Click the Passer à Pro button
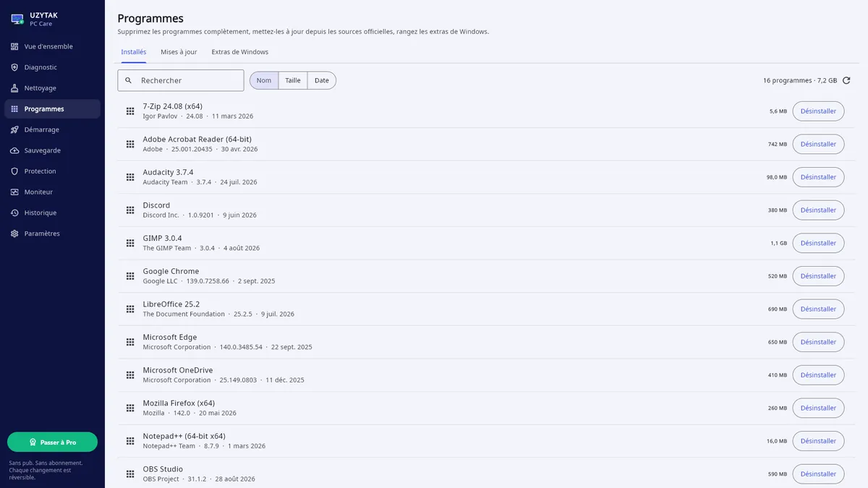Screen dimensions: 868x488 click(52, 442)
